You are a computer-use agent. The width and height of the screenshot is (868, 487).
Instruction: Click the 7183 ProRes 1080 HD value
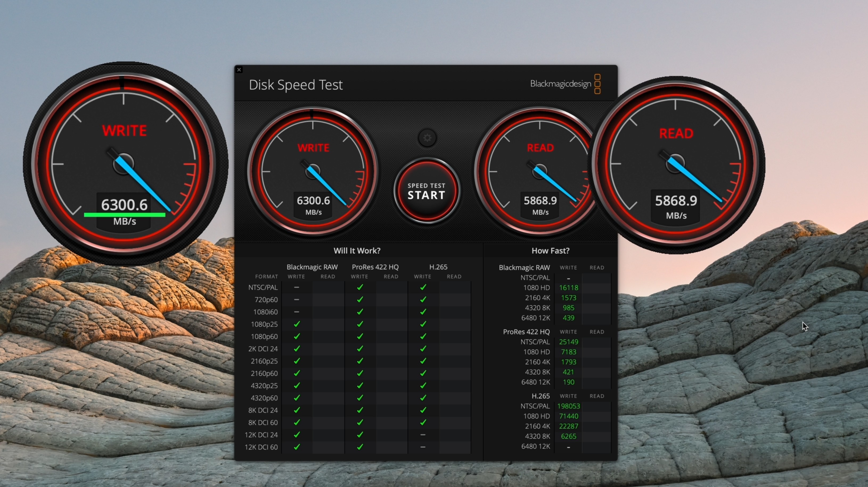coord(568,352)
